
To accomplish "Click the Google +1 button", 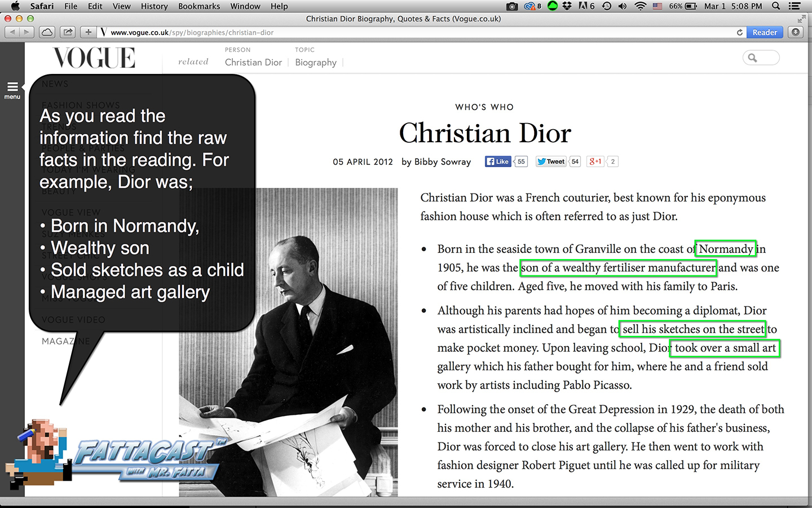I will click(595, 161).
